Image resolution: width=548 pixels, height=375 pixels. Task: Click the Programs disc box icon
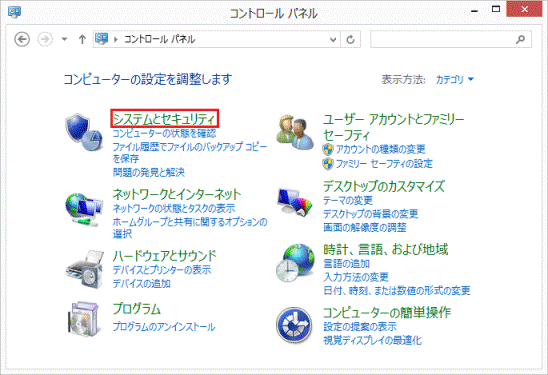coord(84,319)
